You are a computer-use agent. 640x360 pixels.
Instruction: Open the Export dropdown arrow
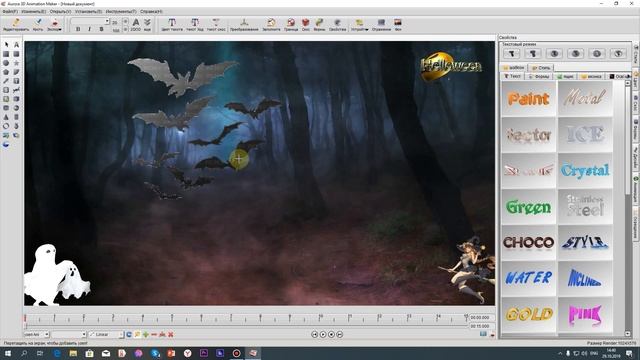click(60, 29)
